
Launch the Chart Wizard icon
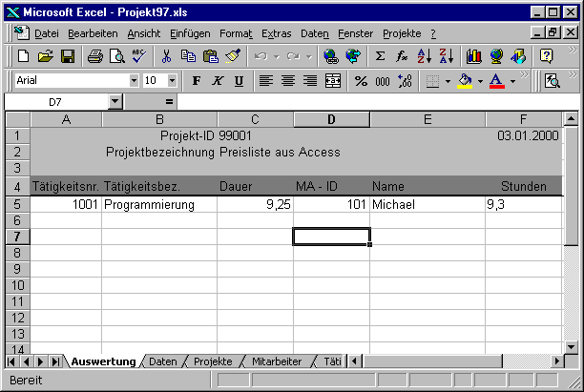tap(473, 56)
